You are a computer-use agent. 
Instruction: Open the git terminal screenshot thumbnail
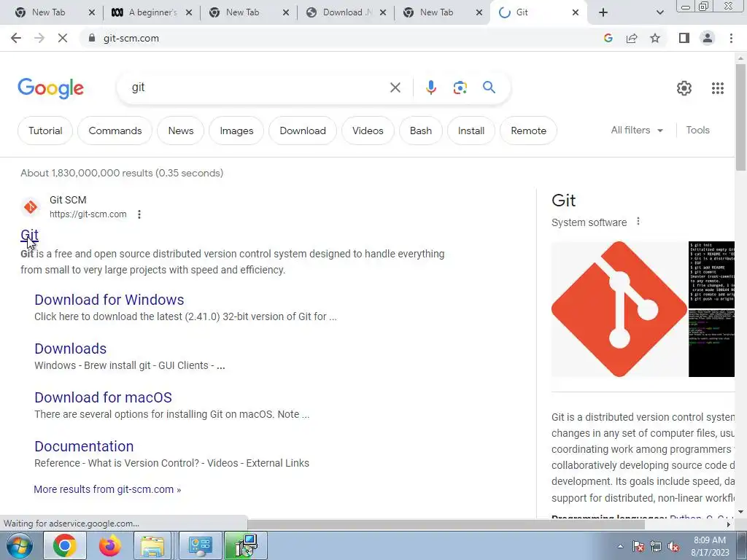(711, 274)
